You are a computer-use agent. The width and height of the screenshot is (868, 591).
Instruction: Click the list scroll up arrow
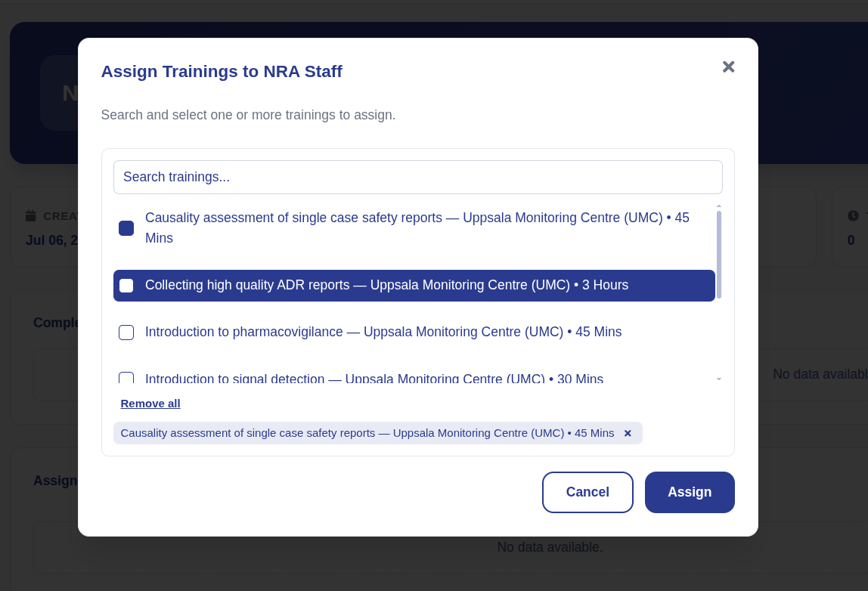[718, 206]
